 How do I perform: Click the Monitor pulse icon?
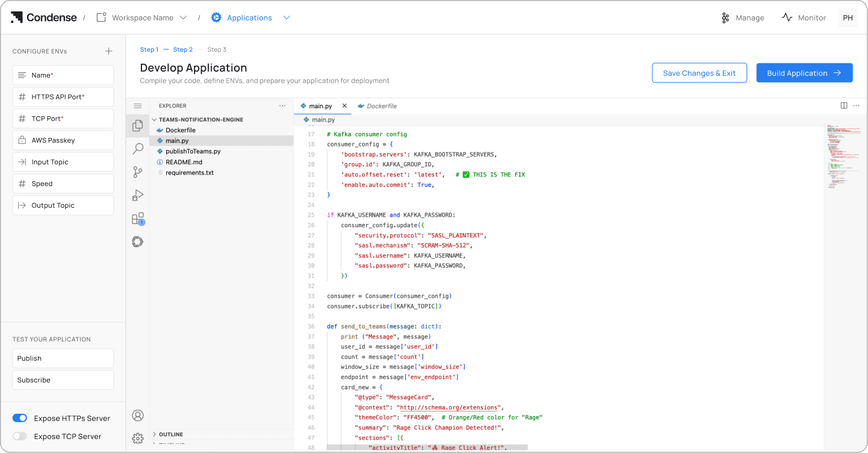click(787, 17)
